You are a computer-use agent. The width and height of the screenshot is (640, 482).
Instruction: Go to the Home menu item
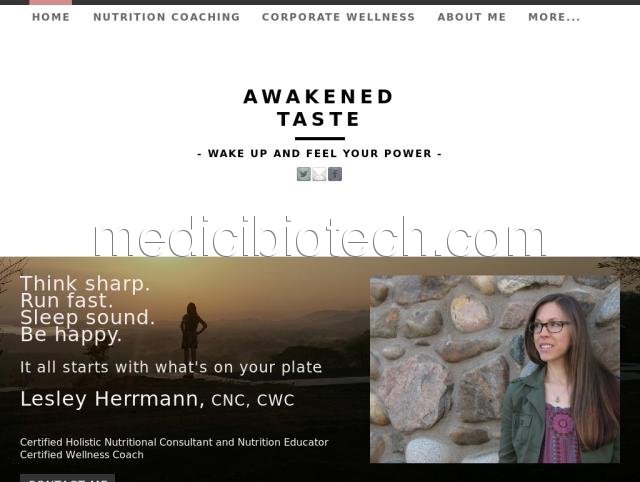point(51,17)
